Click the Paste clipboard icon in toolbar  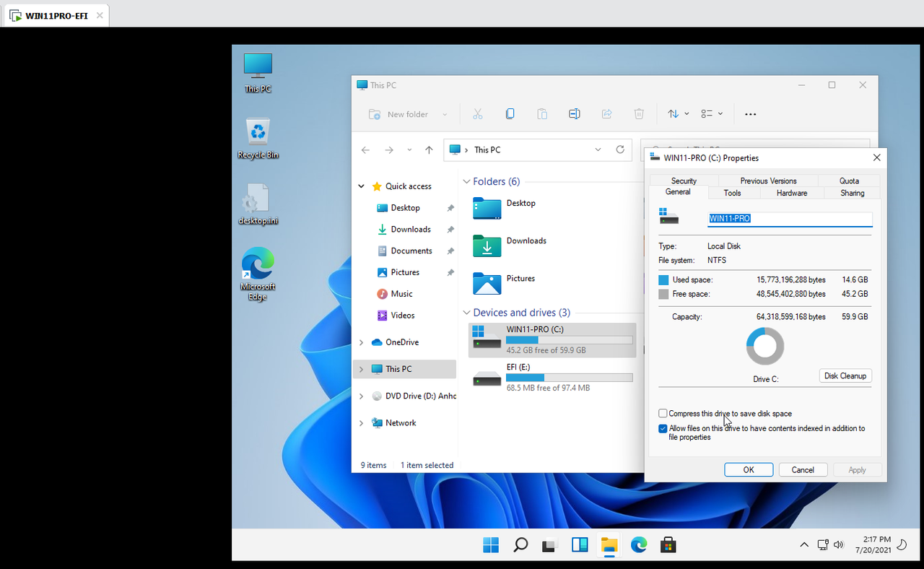click(542, 114)
